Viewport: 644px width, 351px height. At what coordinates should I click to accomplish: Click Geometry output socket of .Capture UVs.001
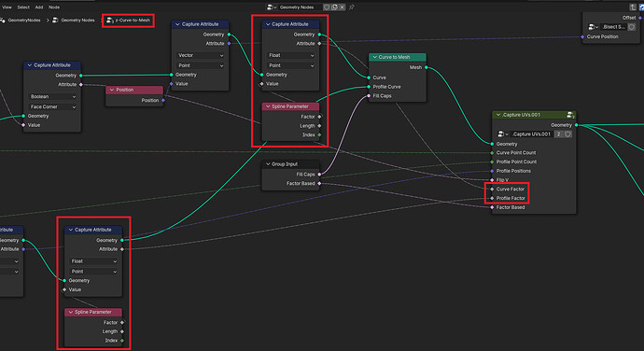pyautogui.click(x=577, y=125)
